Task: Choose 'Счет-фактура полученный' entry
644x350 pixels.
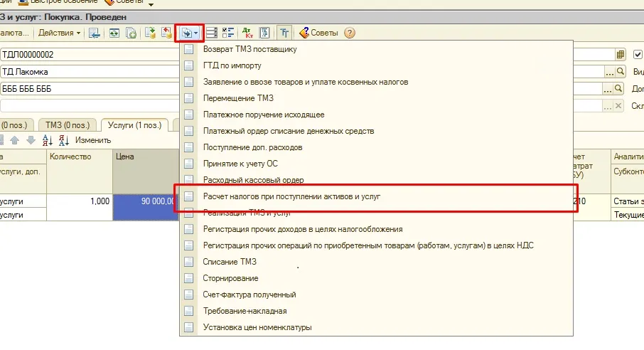Action: [376, 295]
